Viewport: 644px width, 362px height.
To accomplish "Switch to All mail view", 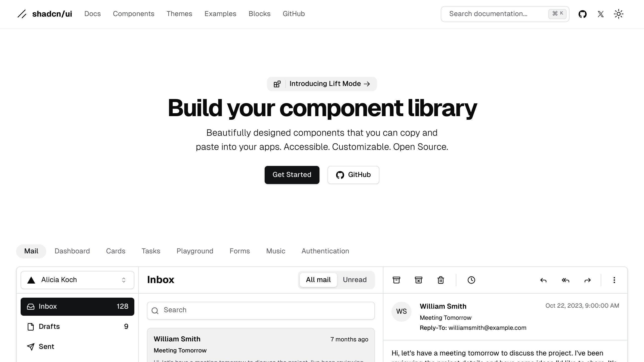I will [318, 280].
